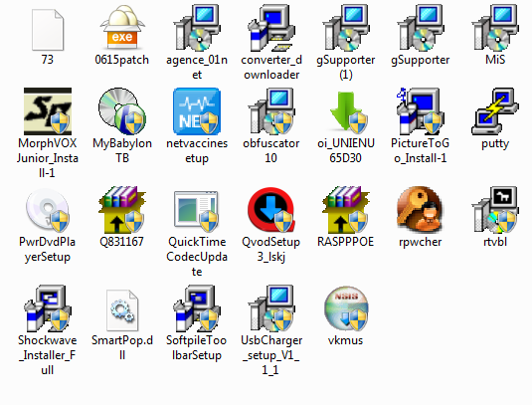Click the vkmus NSIS icon
This screenshot has width=532, height=405.
click(346, 308)
